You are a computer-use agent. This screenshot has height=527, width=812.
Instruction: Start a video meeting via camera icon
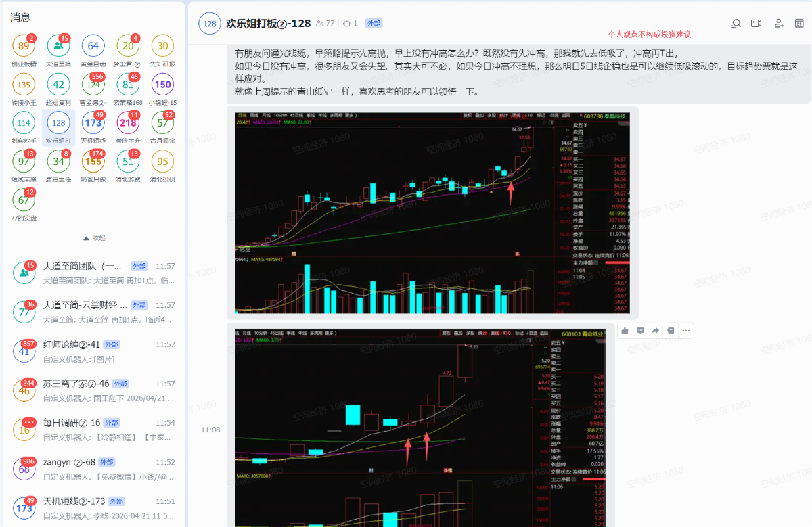pyautogui.click(x=757, y=24)
